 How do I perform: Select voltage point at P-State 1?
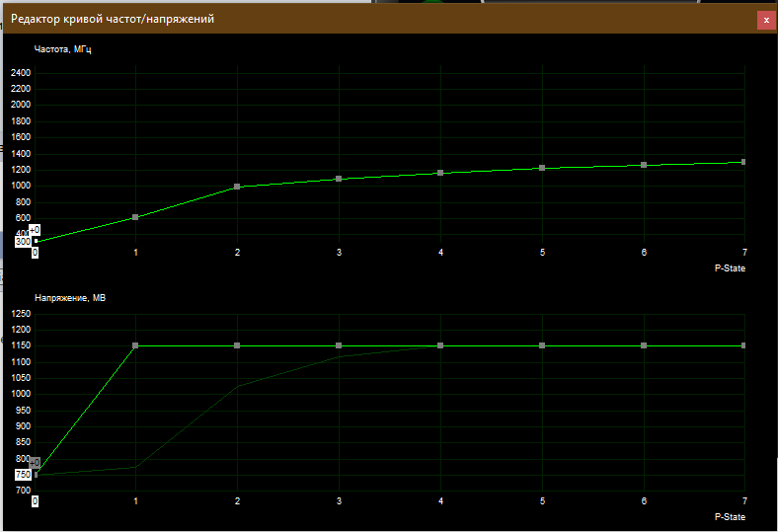135,345
